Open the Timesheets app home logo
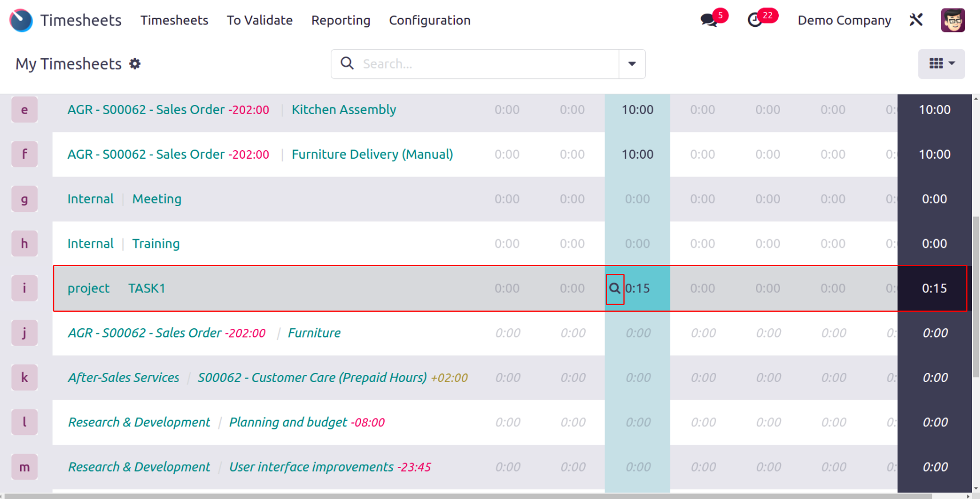This screenshot has width=980, height=499. (21, 21)
